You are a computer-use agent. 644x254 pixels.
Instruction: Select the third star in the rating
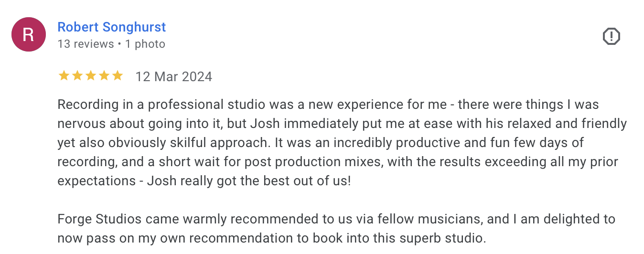click(90, 76)
